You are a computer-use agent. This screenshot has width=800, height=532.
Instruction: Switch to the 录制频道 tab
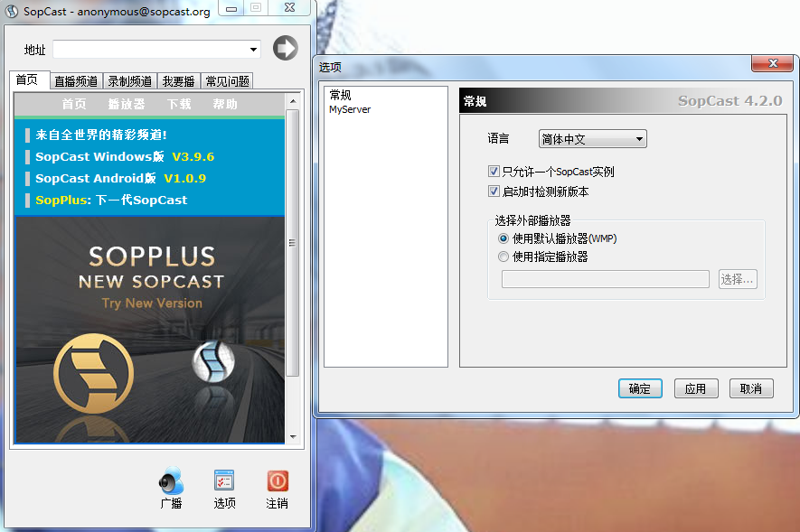click(x=129, y=81)
